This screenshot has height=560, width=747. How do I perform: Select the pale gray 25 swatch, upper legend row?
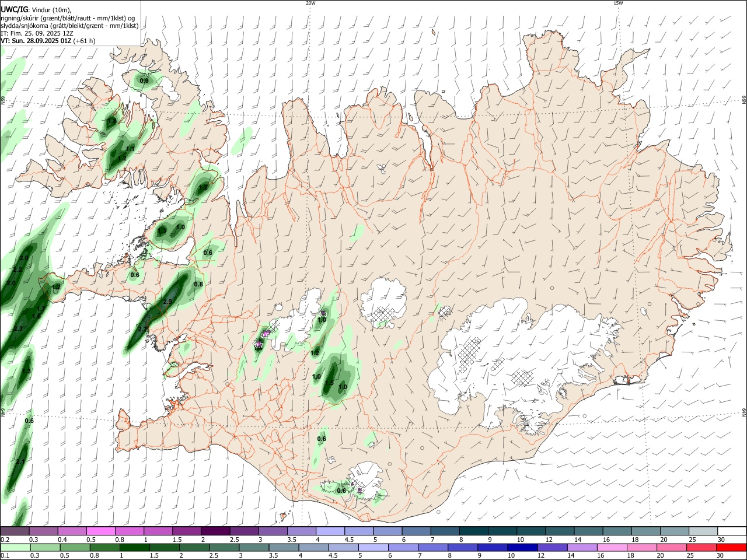click(703, 531)
